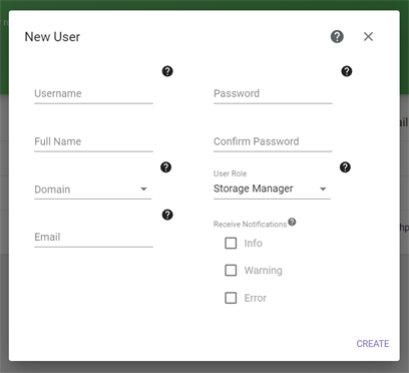
Task: Show help for the User Role field
Action: pos(345,167)
